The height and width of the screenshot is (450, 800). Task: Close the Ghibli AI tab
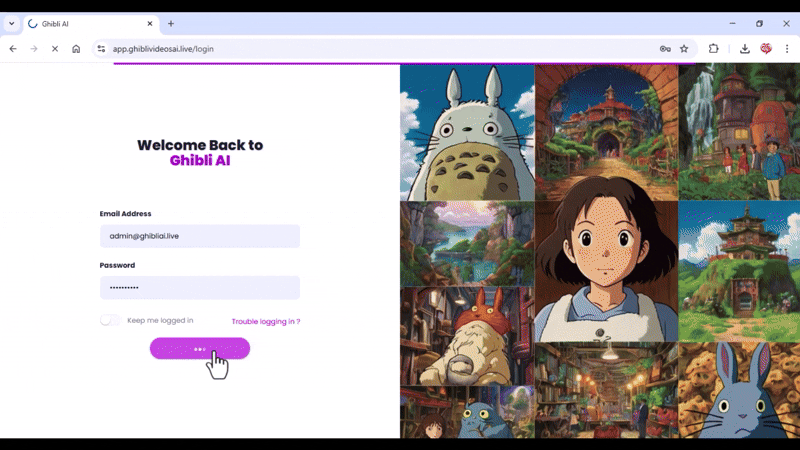149,23
